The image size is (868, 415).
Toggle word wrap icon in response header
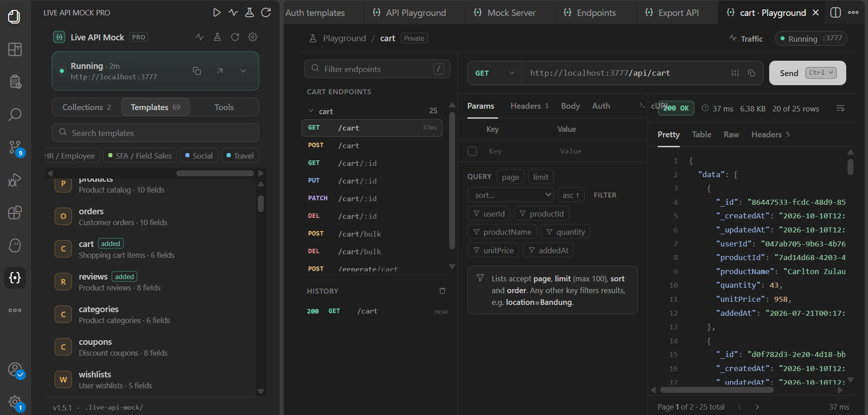(x=840, y=108)
